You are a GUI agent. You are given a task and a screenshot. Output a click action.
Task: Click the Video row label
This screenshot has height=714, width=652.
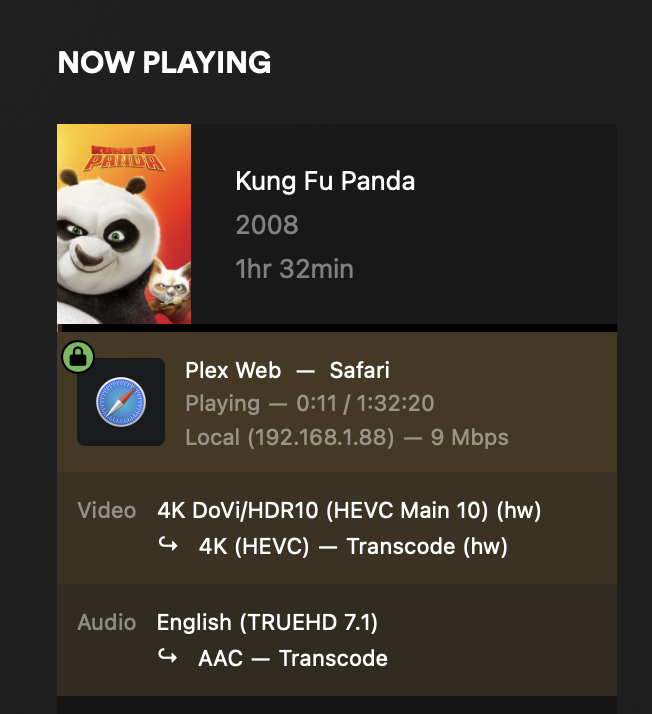coord(107,511)
